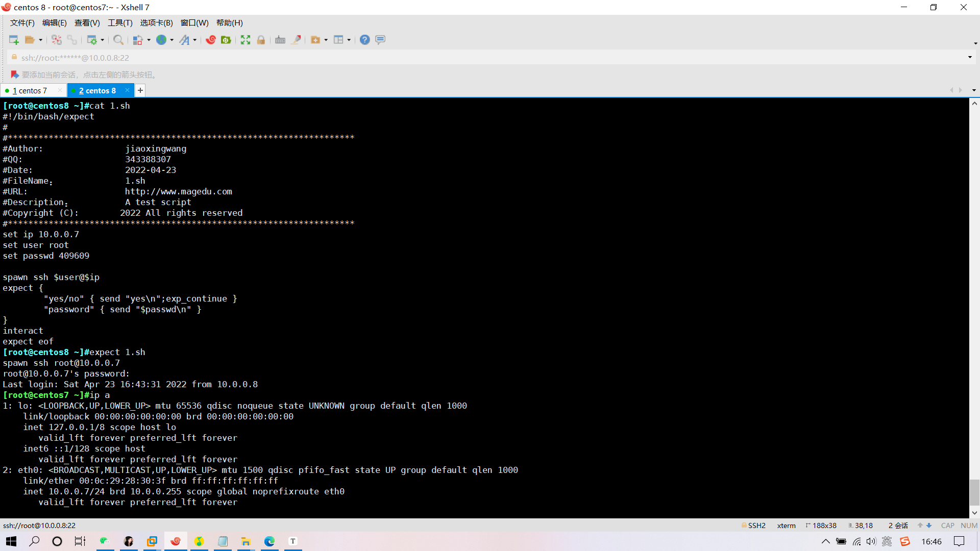
Task: Click the new session icon
Action: tap(14, 40)
